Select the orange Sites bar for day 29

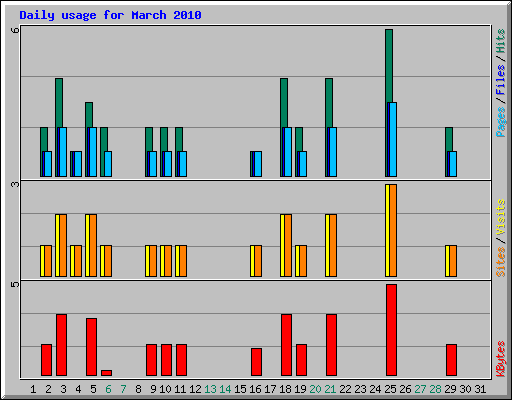pyautogui.click(x=453, y=261)
